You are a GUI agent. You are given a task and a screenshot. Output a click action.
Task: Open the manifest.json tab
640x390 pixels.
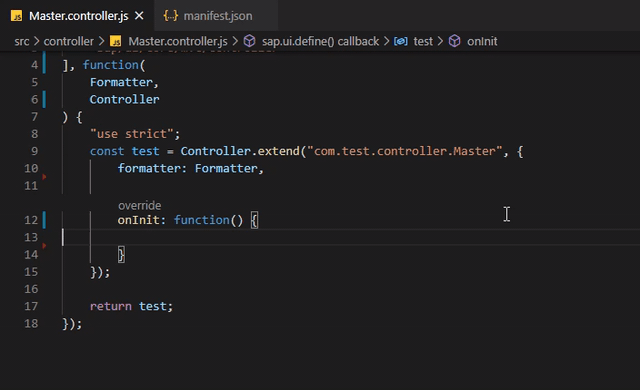tap(218, 16)
